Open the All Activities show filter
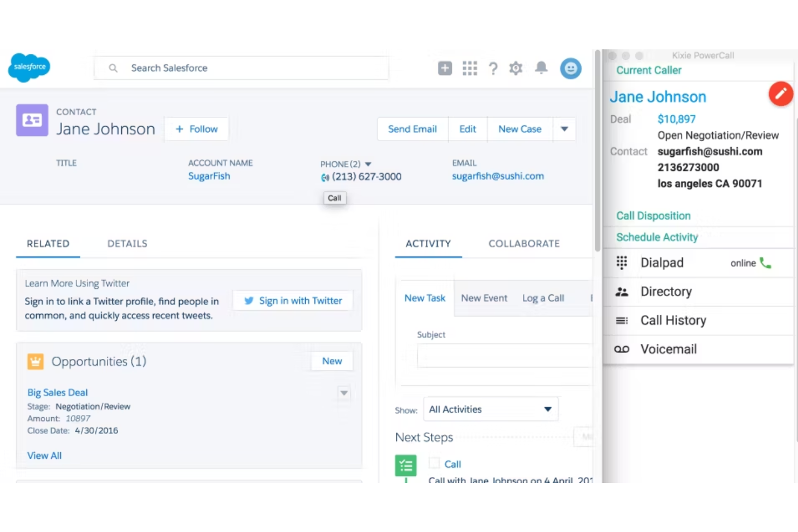The height and width of the screenshot is (532, 798). pos(491,409)
